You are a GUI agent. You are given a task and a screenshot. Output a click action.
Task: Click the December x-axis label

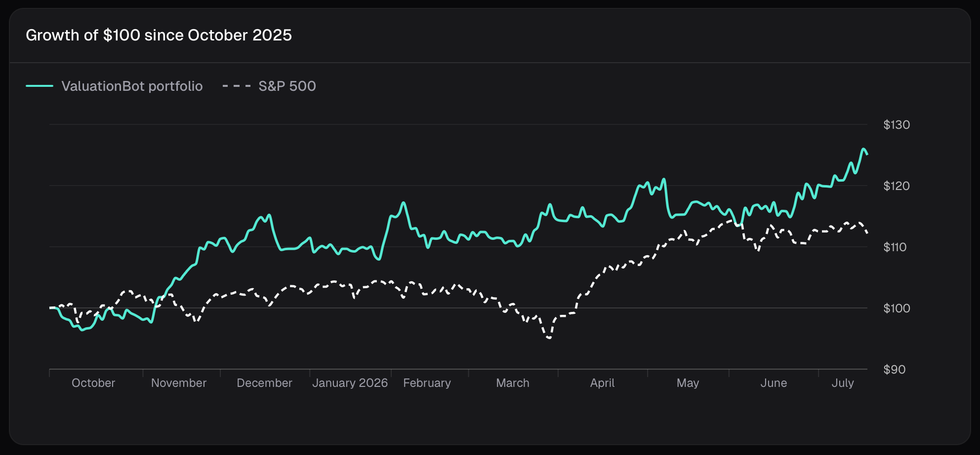tap(264, 383)
